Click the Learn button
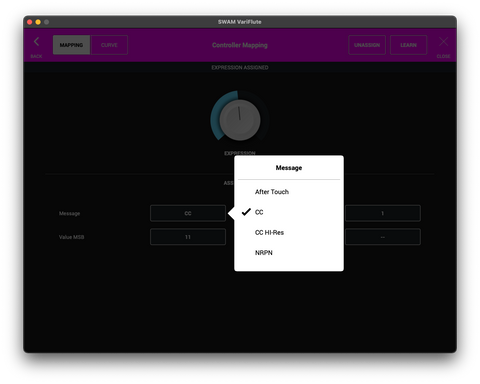Screen dimensions: 480x384 [x=408, y=45]
